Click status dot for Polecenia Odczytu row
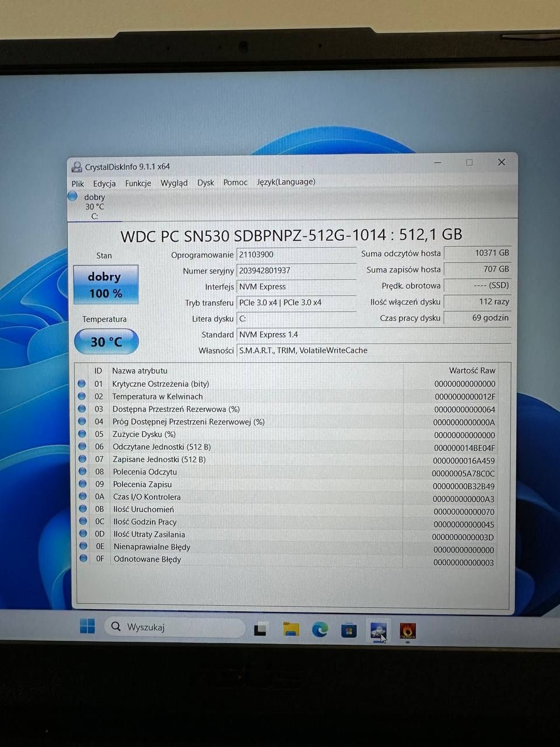This screenshot has height=747, width=560. 83,472
